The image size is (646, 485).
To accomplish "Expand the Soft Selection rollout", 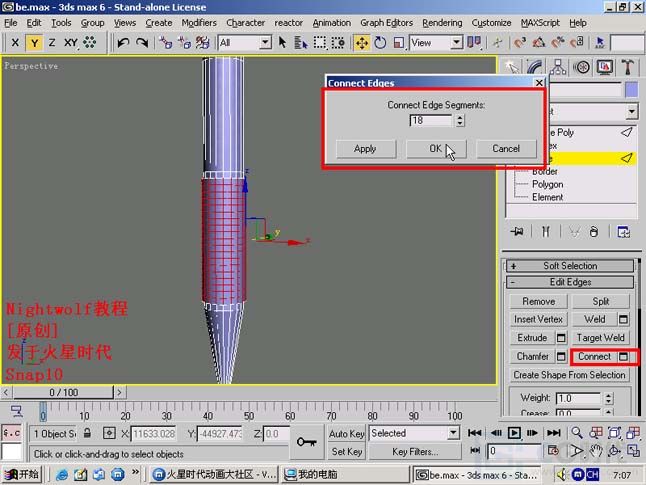I will point(570,266).
